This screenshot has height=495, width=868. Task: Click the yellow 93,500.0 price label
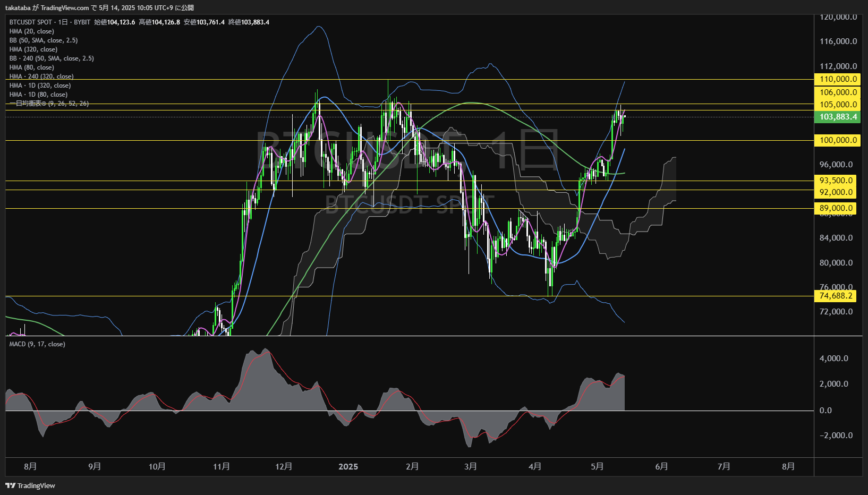click(x=835, y=181)
